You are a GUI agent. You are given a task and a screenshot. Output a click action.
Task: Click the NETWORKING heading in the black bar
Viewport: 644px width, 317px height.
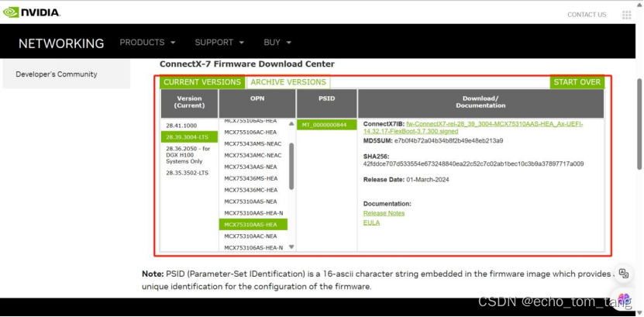[x=61, y=43]
